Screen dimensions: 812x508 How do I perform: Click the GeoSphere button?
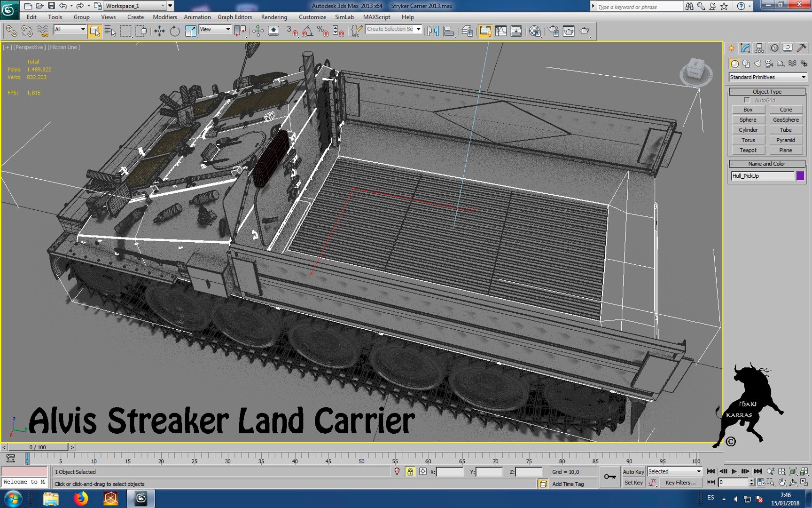tap(786, 119)
